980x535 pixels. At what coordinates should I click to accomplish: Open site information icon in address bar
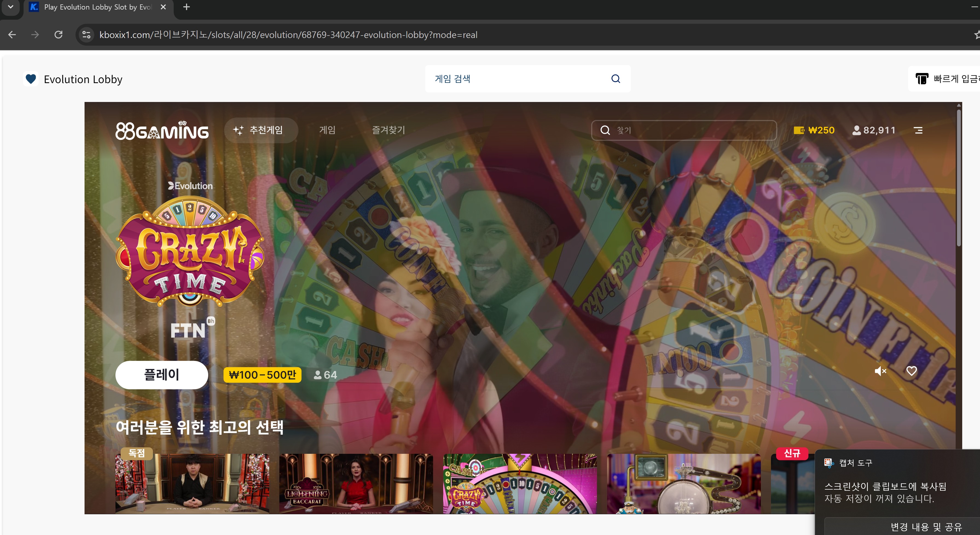86,35
